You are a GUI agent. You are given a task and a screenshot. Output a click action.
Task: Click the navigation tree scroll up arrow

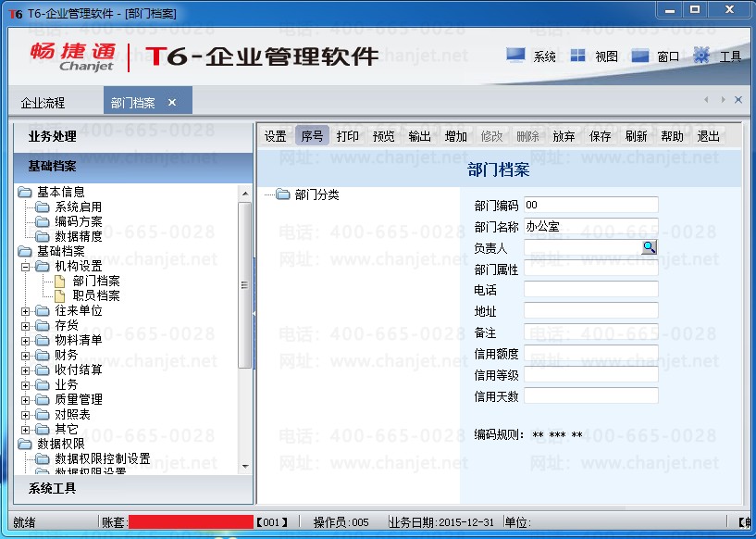tap(245, 194)
